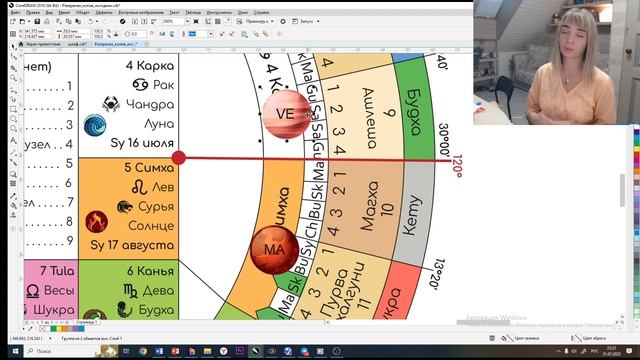
Task: Click the Open folder icon
Action: (x=22, y=21)
